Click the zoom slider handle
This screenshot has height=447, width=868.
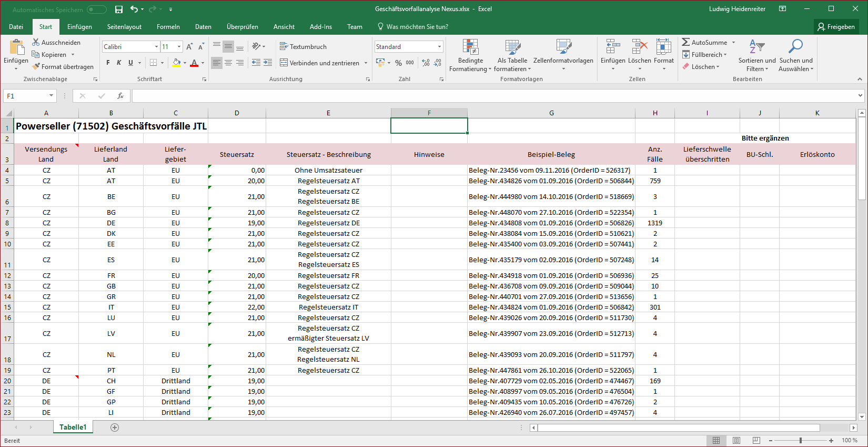(x=801, y=441)
